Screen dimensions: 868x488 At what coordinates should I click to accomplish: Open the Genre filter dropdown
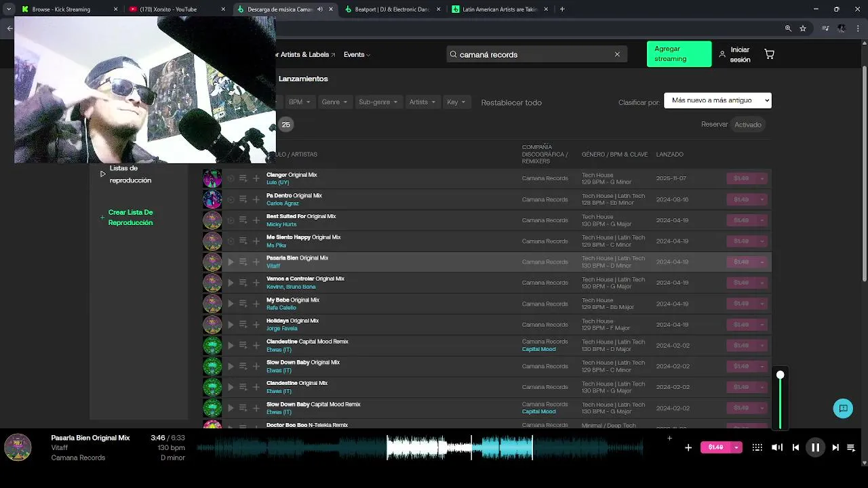click(x=334, y=102)
